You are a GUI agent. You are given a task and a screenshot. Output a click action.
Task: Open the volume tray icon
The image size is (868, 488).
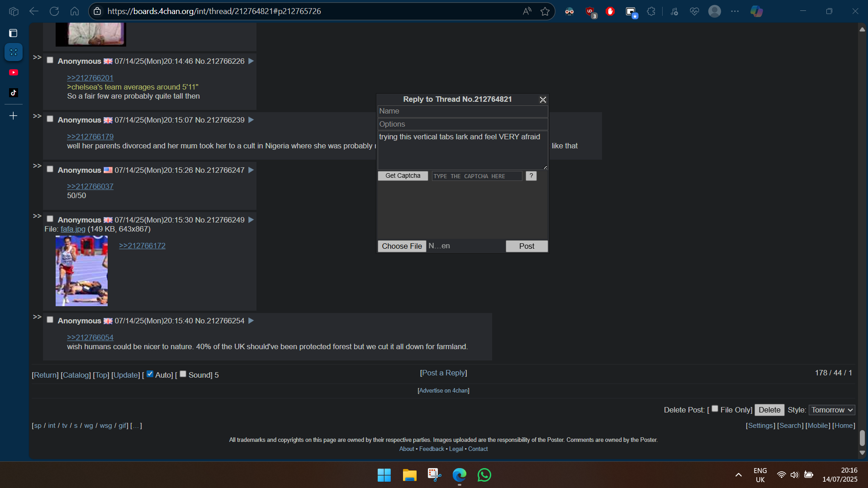coord(795,475)
